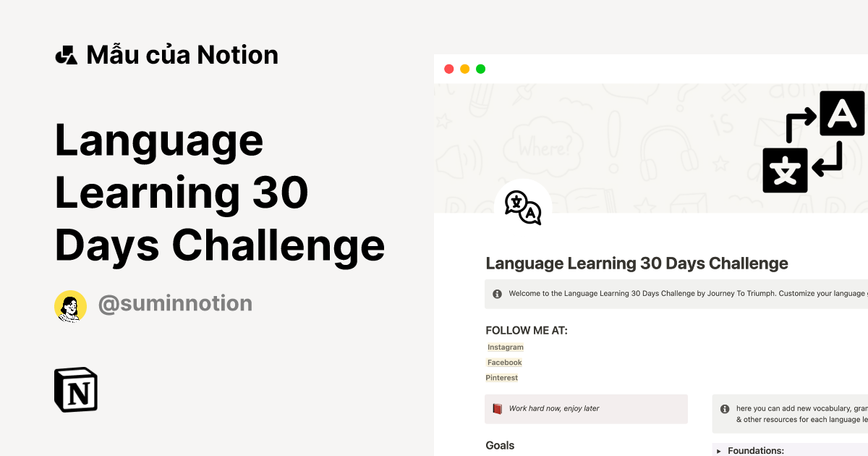Click the Notion logo next to 'Mẫu của Notion'
Viewport: 868px width, 456px height.
coord(66,54)
